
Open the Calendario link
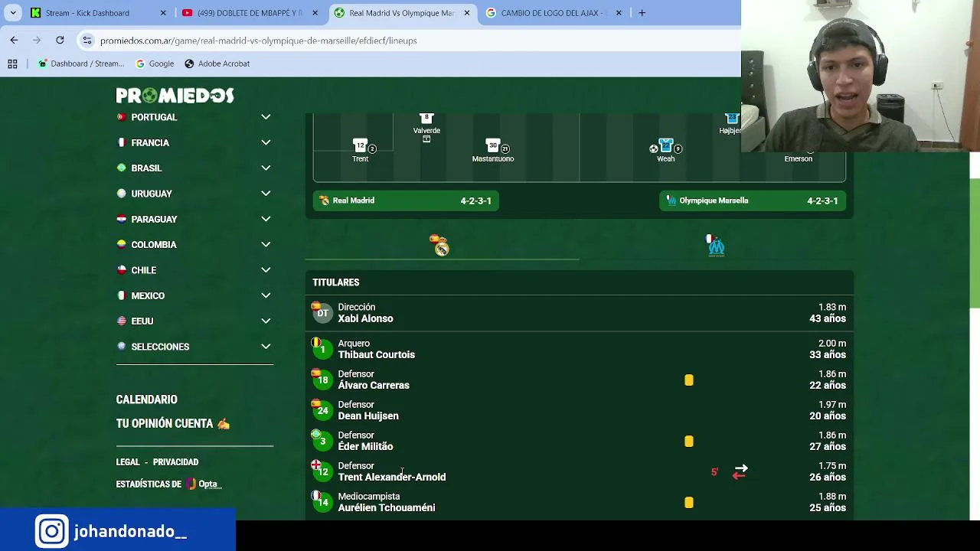pos(146,399)
